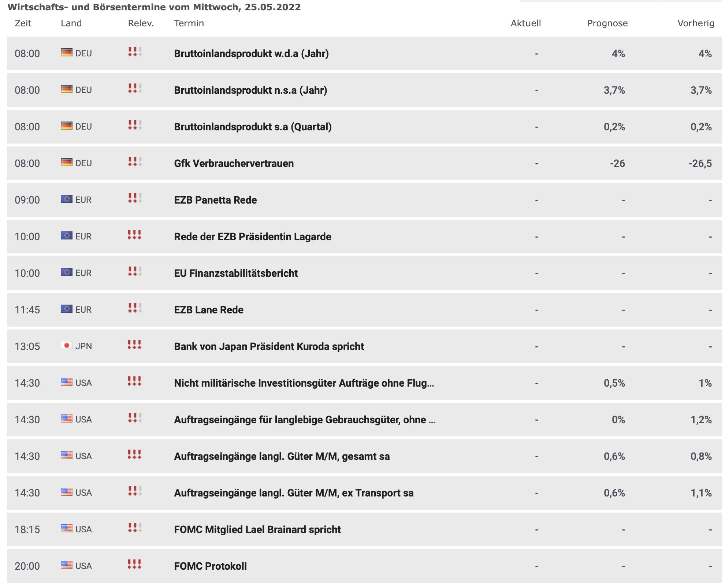
Task: Click the USA flag beside Lael Brainard row
Action: pyautogui.click(x=66, y=528)
